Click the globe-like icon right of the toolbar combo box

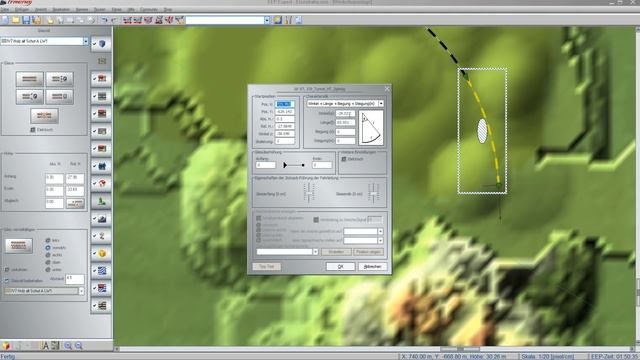[x=278, y=20]
